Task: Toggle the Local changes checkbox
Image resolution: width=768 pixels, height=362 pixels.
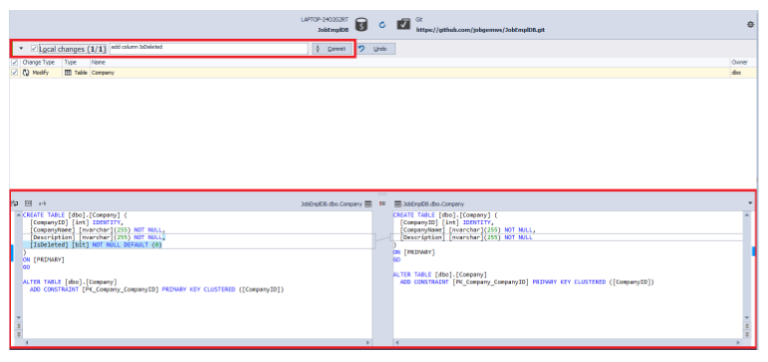Action: coord(34,48)
